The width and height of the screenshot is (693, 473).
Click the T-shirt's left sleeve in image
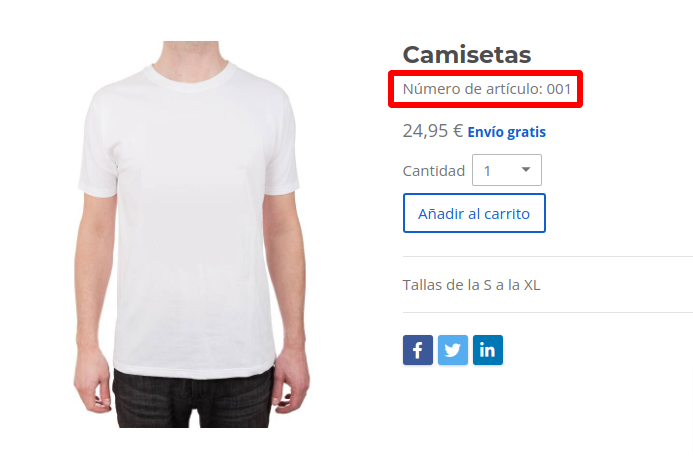coord(99,148)
